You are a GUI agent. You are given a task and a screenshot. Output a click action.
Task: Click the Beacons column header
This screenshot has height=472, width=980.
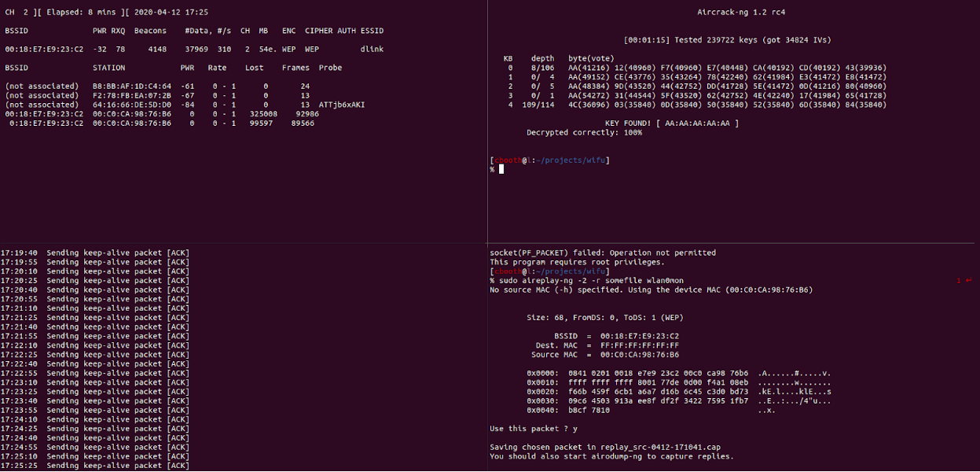point(150,31)
